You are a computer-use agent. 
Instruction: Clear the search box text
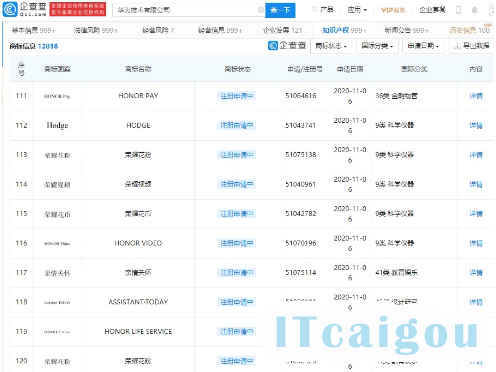261,10
